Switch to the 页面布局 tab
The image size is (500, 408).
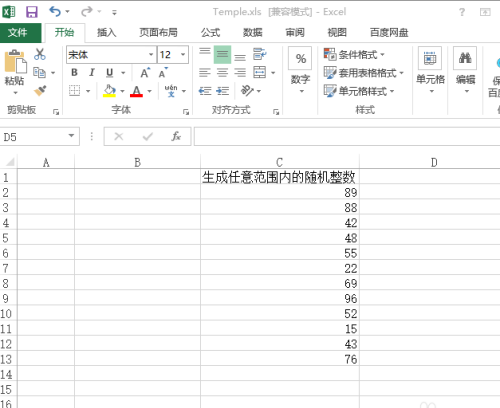158,32
